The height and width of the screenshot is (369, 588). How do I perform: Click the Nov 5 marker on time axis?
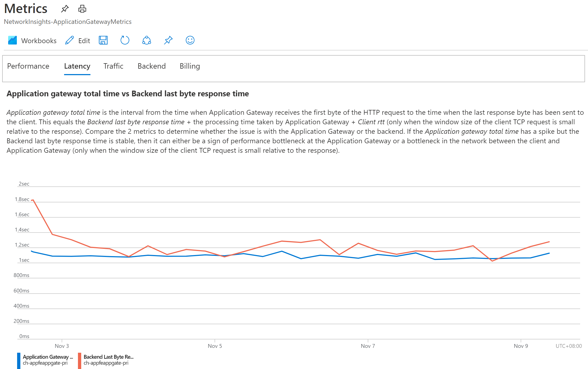tap(215, 346)
